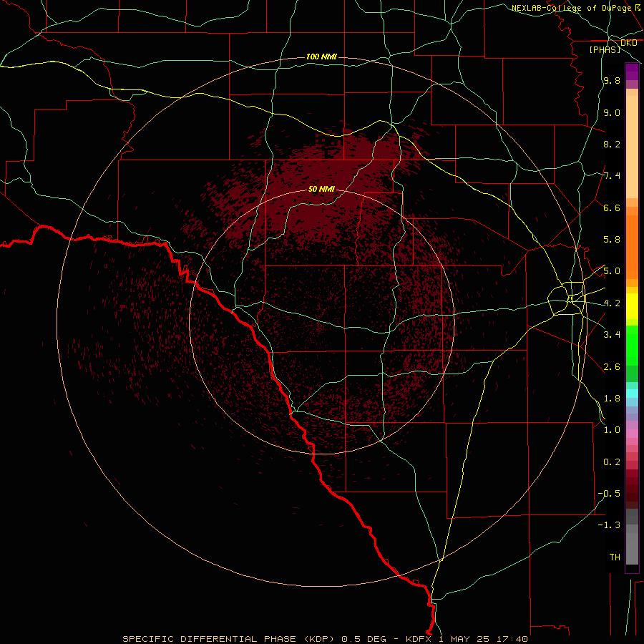
Task: Click the purple segment atop the color bar
Action: pos(632,72)
